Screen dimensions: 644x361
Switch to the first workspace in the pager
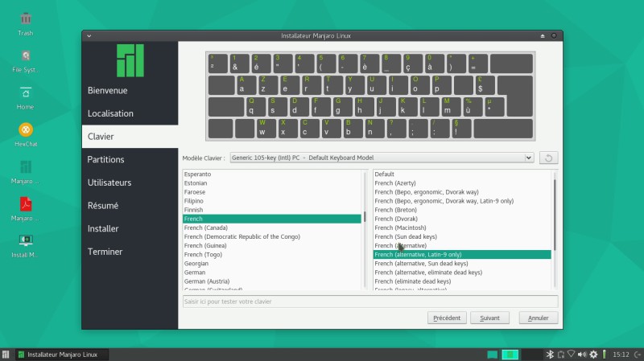(492, 355)
